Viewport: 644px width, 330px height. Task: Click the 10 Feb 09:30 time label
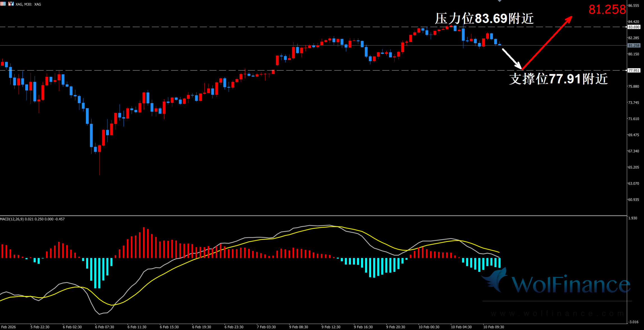[493, 327]
